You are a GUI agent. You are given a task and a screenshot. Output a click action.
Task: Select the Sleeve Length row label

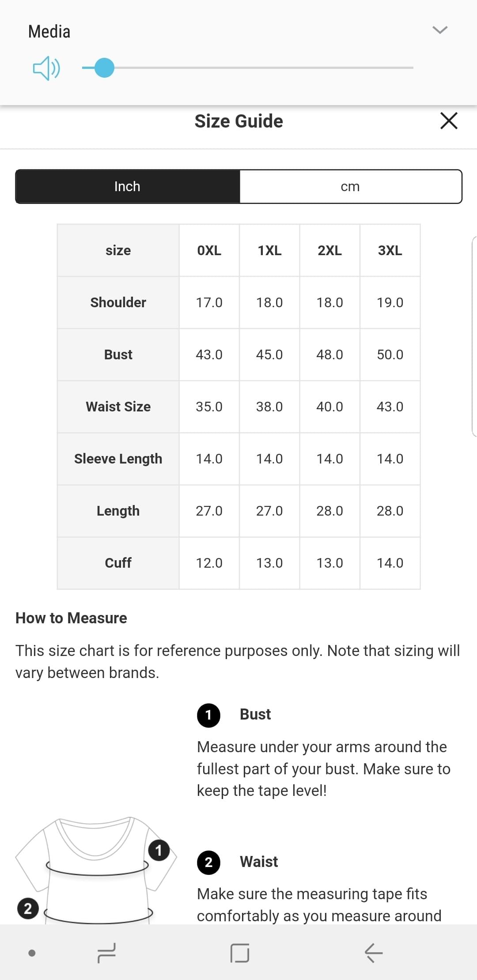pos(118,459)
